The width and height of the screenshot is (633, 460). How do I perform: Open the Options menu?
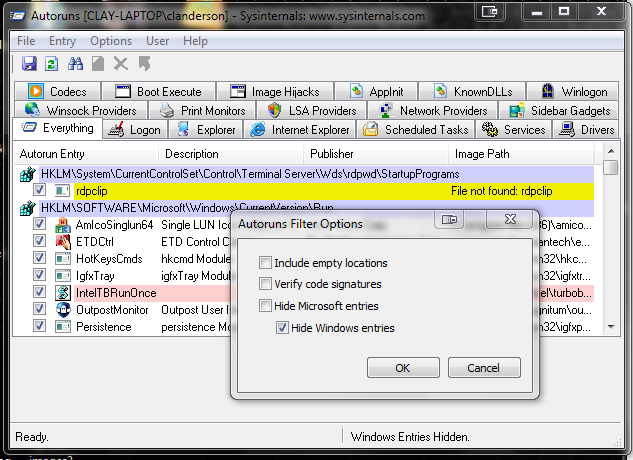tap(111, 41)
